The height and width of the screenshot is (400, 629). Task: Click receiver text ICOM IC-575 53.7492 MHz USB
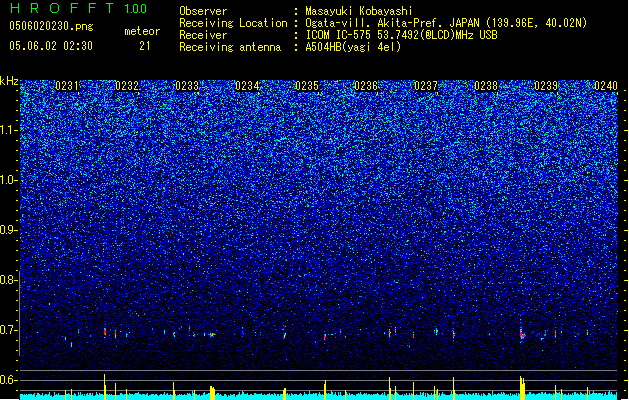[x=402, y=35]
